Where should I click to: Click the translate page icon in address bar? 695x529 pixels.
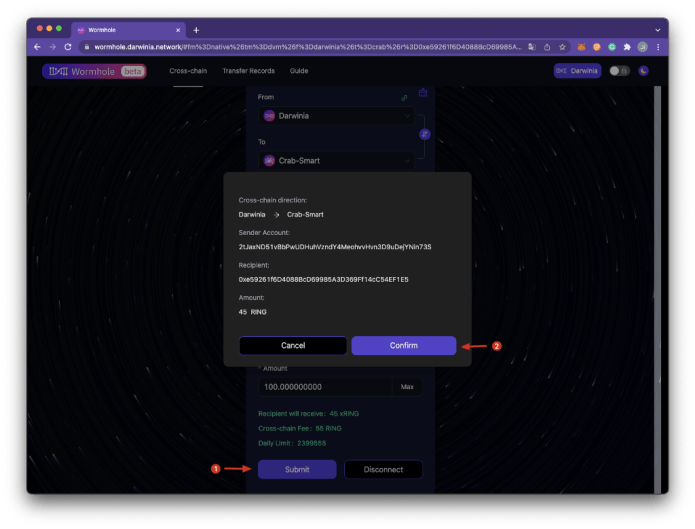click(532, 47)
